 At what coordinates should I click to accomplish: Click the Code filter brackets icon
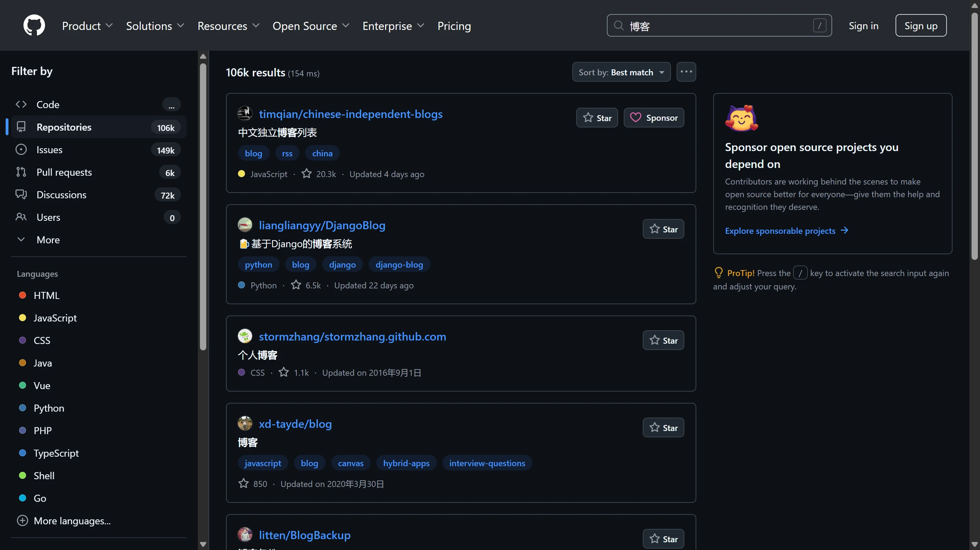click(21, 104)
